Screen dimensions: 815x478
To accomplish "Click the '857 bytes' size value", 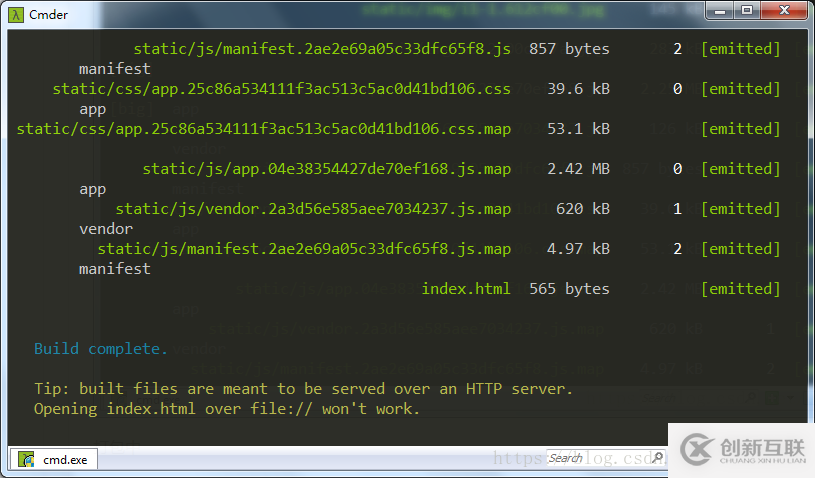I will pos(569,49).
